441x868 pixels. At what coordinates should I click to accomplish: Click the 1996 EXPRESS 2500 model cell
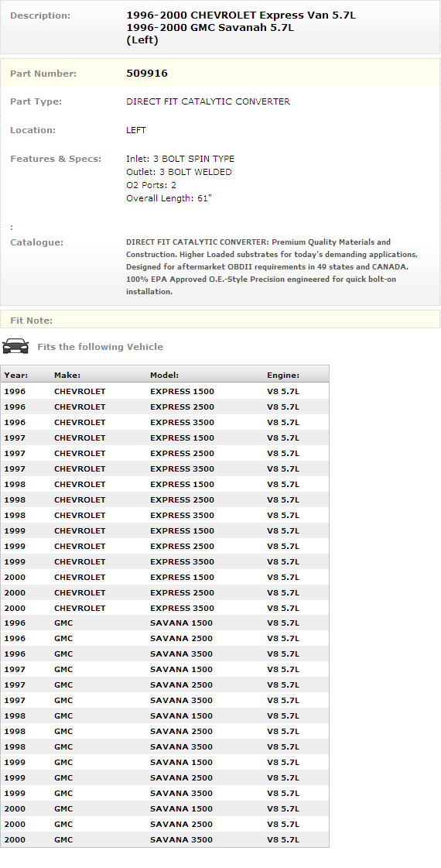point(182,407)
